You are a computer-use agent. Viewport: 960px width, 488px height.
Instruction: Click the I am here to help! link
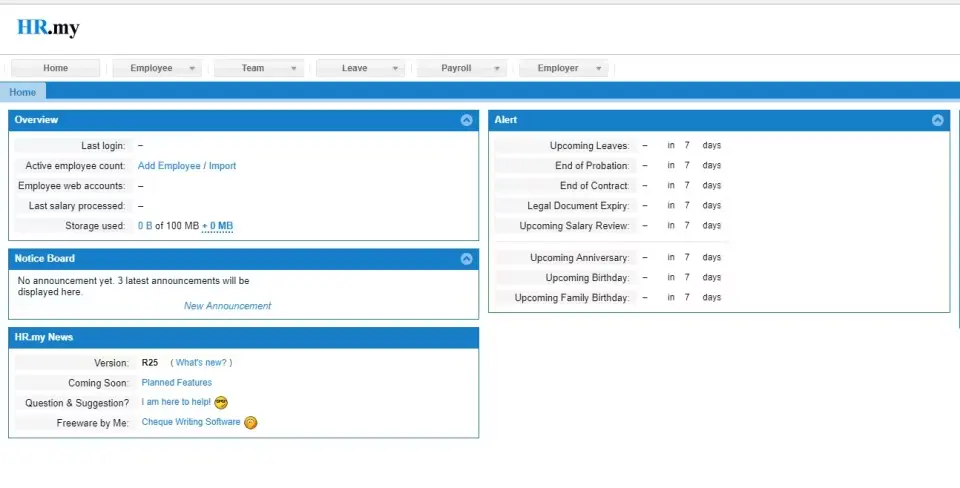pos(176,402)
